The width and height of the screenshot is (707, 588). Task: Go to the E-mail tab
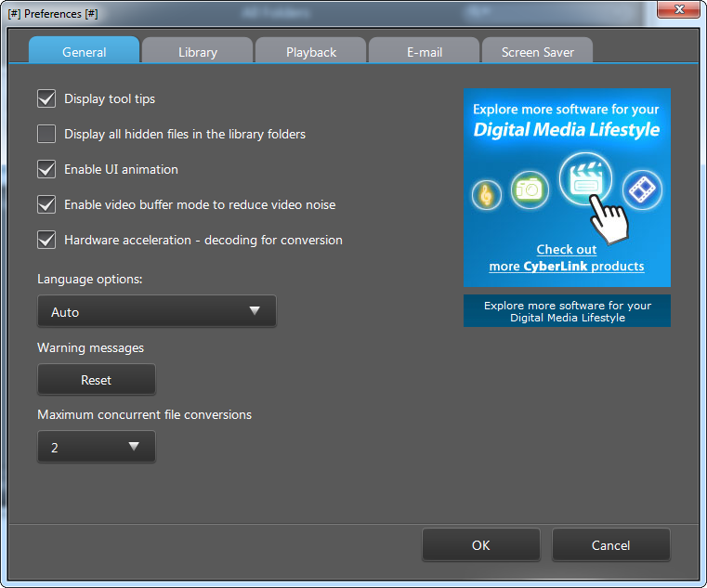[425, 50]
